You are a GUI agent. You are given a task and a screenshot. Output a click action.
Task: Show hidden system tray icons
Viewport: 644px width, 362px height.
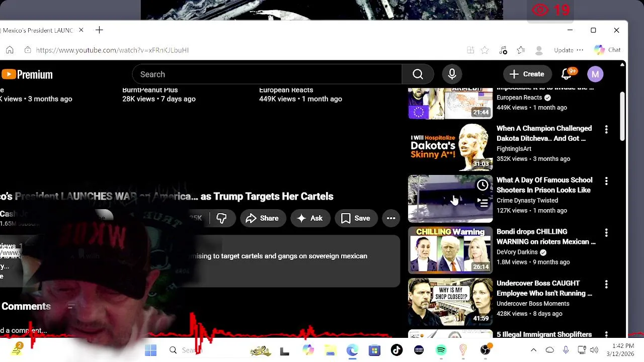(534, 350)
